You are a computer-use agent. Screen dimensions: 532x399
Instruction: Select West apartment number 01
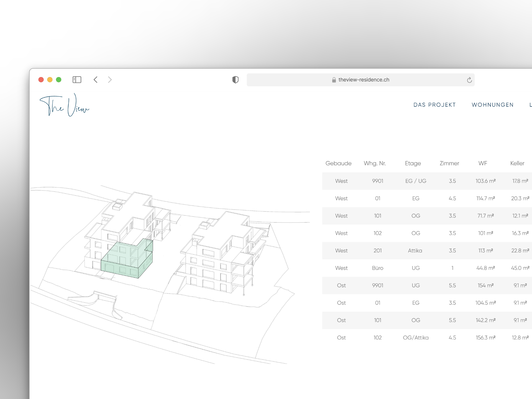click(378, 198)
